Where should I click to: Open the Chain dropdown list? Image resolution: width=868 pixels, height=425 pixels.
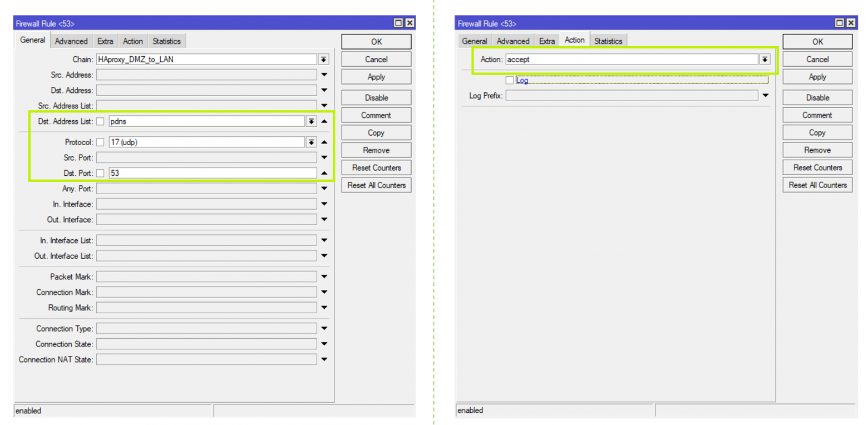(x=323, y=59)
